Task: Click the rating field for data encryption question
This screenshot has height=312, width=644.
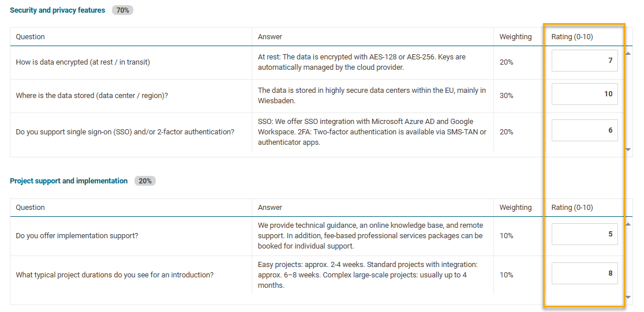Action: [584, 61]
